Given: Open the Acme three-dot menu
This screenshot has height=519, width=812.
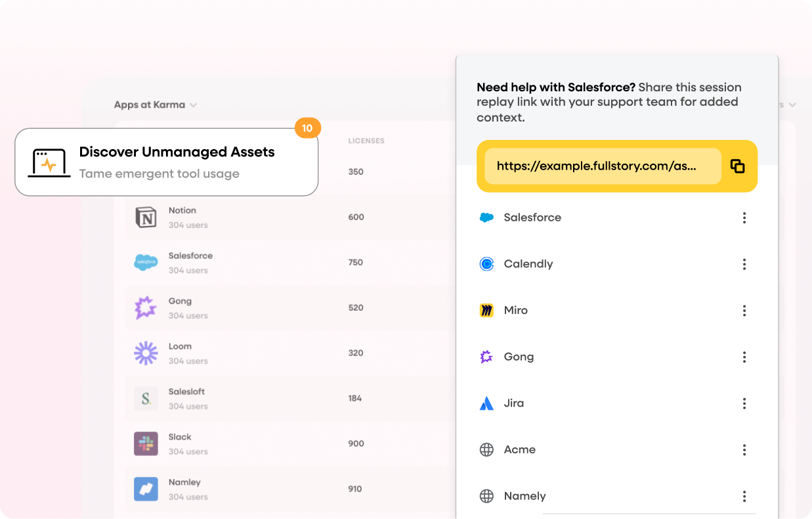Looking at the screenshot, I should pyautogui.click(x=744, y=450).
